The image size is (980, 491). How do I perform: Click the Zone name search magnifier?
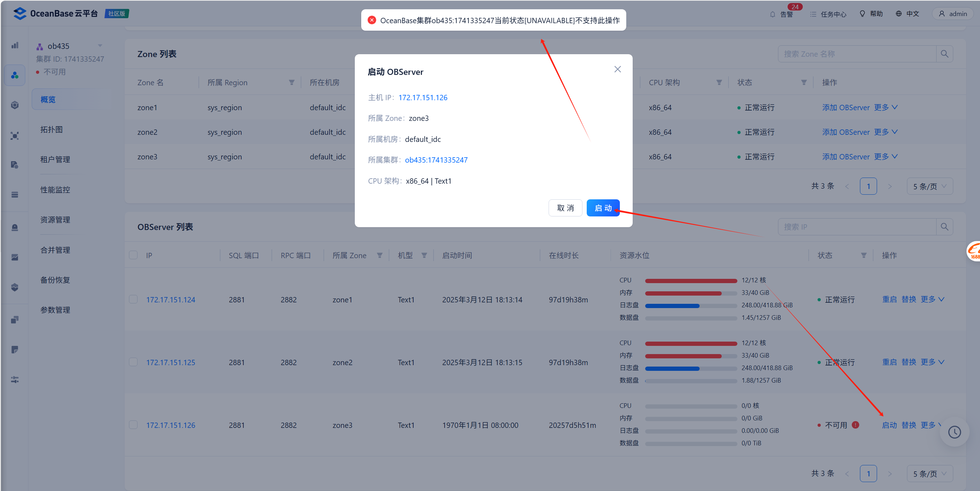(x=944, y=54)
